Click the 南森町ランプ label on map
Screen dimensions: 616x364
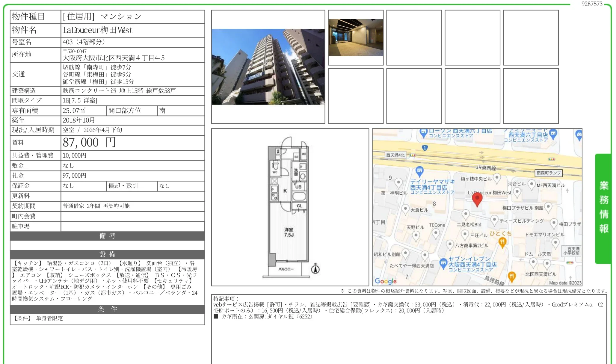(x=549, y=173)
